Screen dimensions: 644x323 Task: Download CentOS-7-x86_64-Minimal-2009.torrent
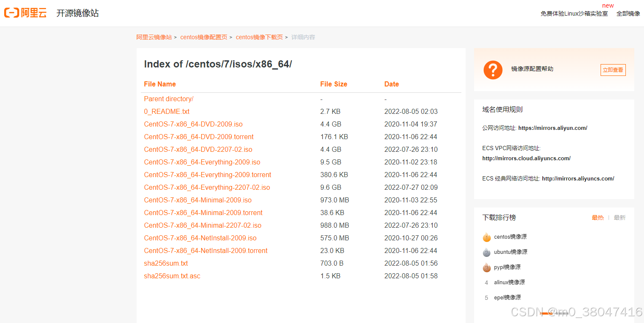pos(203,213)
